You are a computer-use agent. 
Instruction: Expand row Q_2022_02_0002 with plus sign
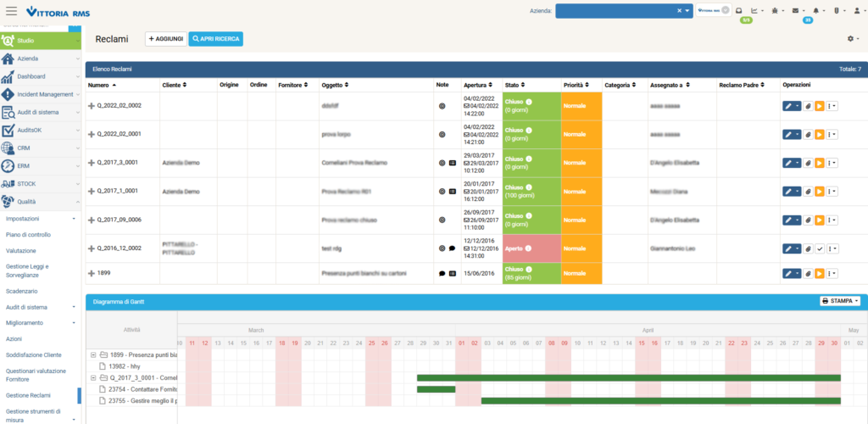pos(92,106)
